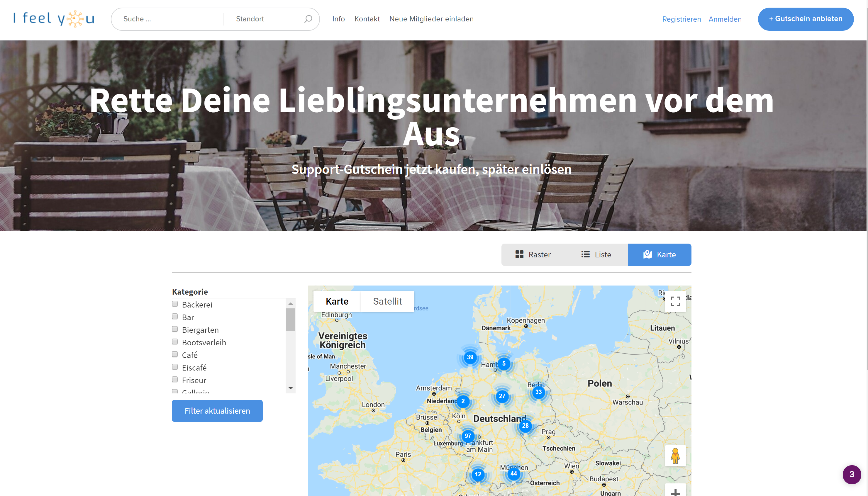Open the Registrieren link

coord(681,19)
